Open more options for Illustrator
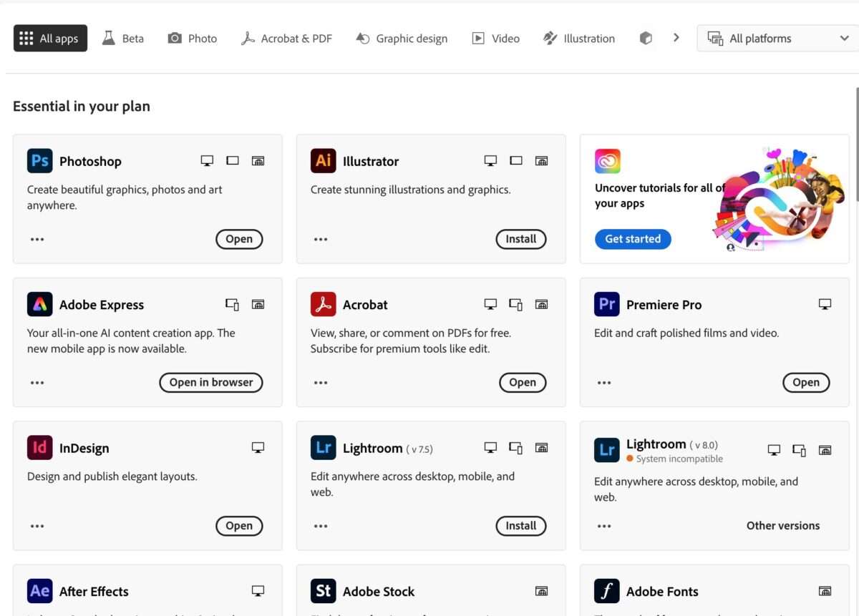Viewport: 859px width, 616px height. pyautogui.click(x=321, y=239)
